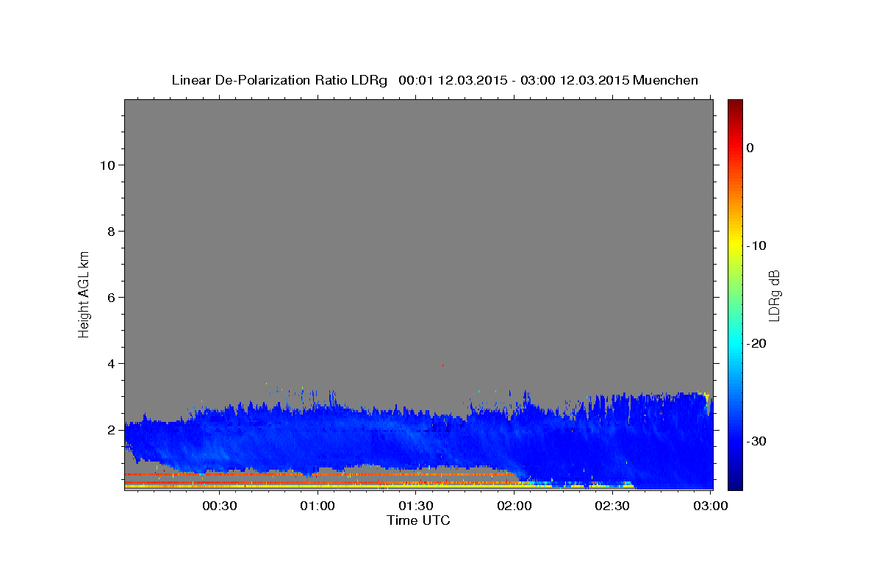The image size is (882, 588).
Task: Click the '01:30' time axis label
Action: point(415,506)
